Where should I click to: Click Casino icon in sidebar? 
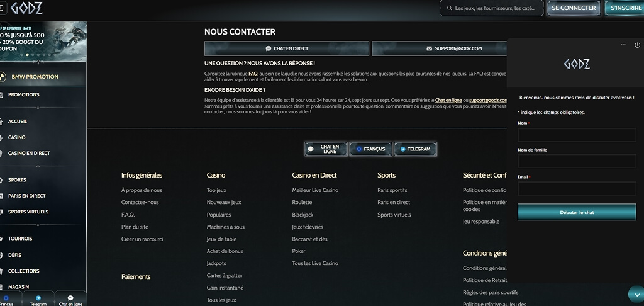[x=1, y=137]
